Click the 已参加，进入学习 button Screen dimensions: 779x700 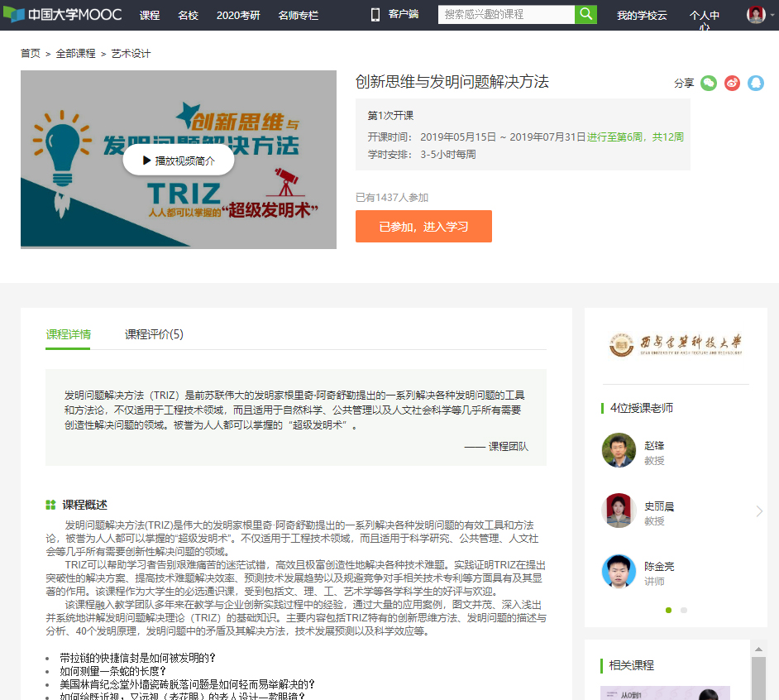423,227
